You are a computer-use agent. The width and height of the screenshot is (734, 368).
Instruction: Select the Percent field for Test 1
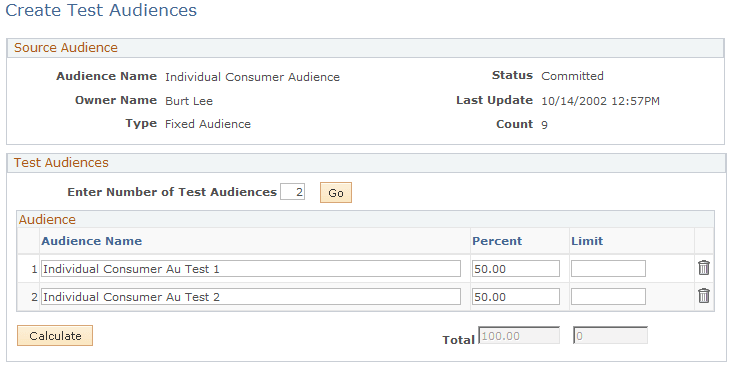coord(516,269)
